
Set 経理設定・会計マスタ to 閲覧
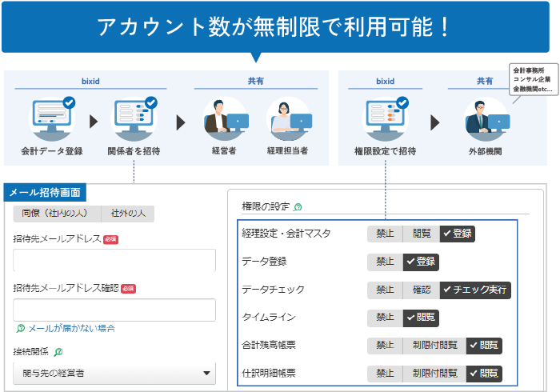tap(422, 234)
